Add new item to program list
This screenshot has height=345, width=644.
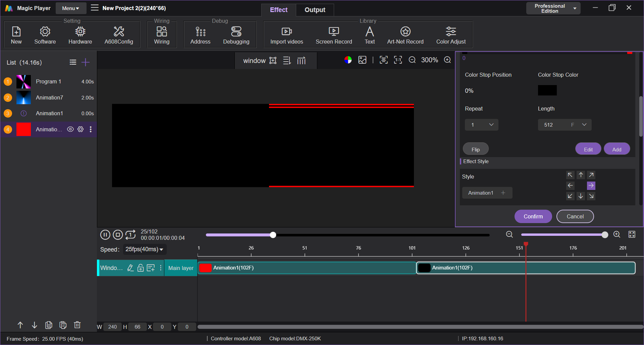coord(86,62)
